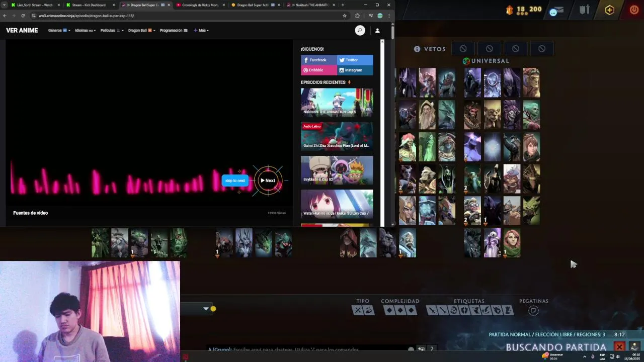View site information icon in address bar
The width and height of the screenshot is (644, 362).
(x=34, y=16)
